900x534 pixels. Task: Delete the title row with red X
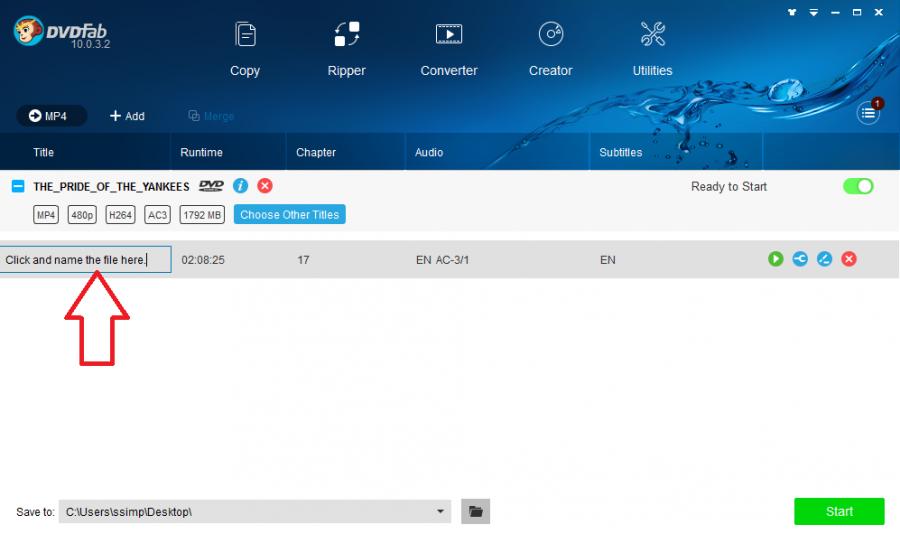[849, 259]
